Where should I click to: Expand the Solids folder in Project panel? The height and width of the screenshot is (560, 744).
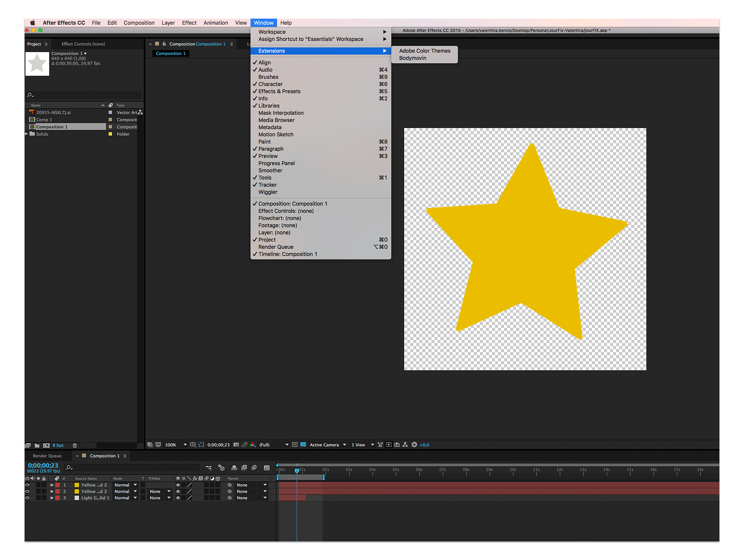pos(27,134)
